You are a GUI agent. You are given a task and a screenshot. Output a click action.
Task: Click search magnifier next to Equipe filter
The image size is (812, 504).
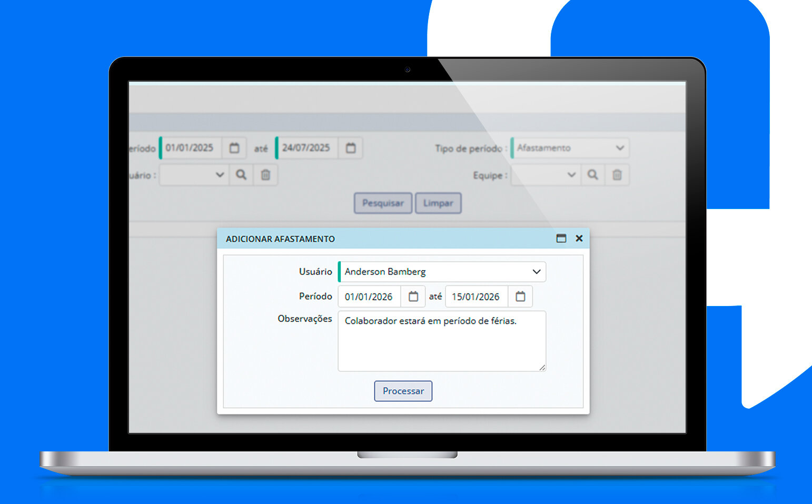(x=593, y=175)
